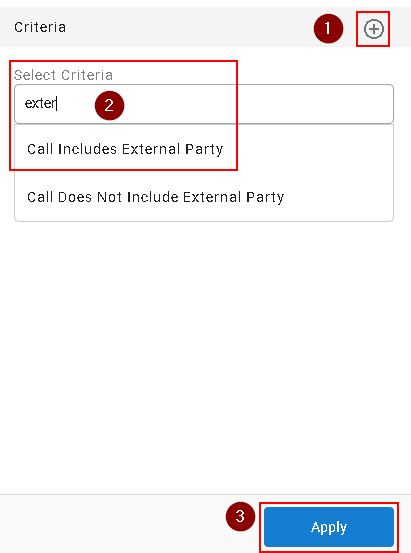Click the red step 1 marker

tap(328, 29)
